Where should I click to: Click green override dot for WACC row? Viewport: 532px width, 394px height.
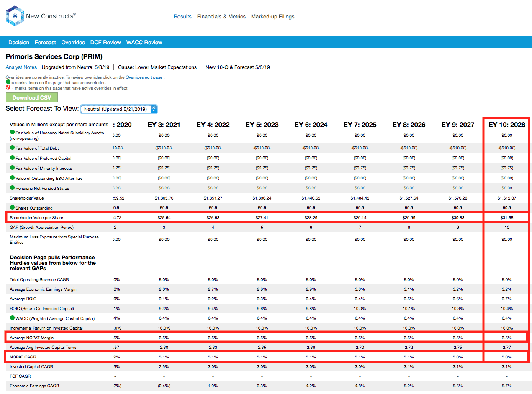pos(12,318)
